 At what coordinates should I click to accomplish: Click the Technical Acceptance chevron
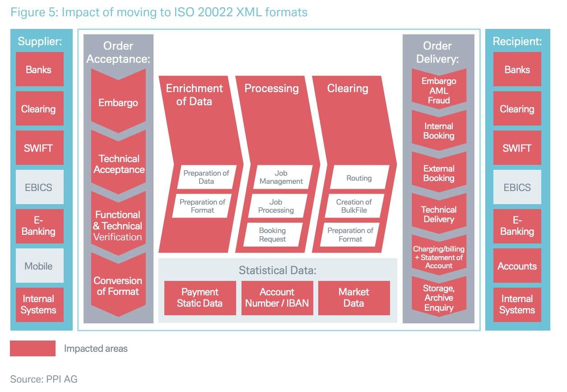pos(118,164)
